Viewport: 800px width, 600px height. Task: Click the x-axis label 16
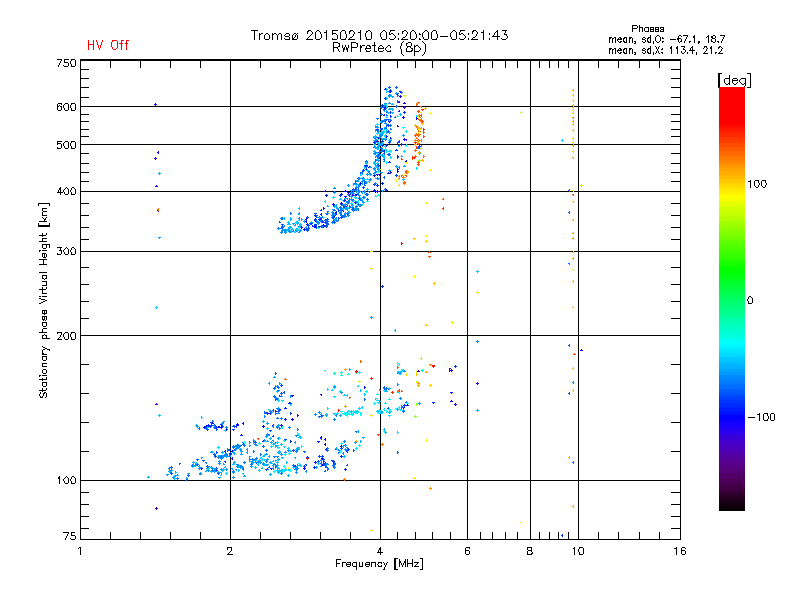coord(680,551)
